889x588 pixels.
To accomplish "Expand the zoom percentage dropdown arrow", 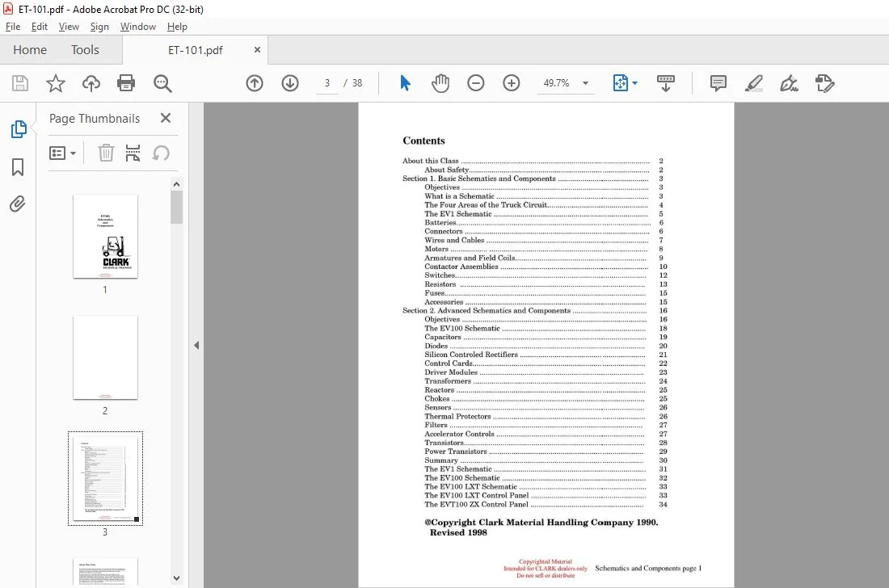I will (586, 83).
